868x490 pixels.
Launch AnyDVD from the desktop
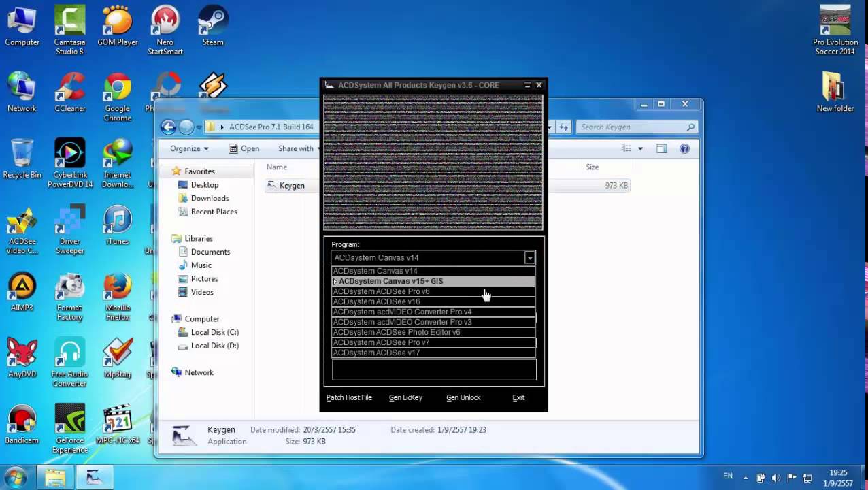pos(22,358)
